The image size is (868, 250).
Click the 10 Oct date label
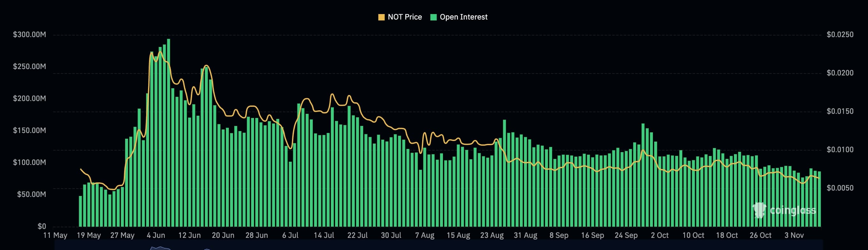tap(693, 236)
